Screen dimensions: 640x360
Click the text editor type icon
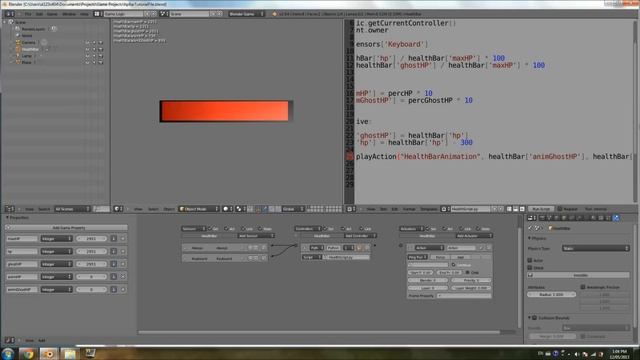pyautogui.click(x=350, y=209)
